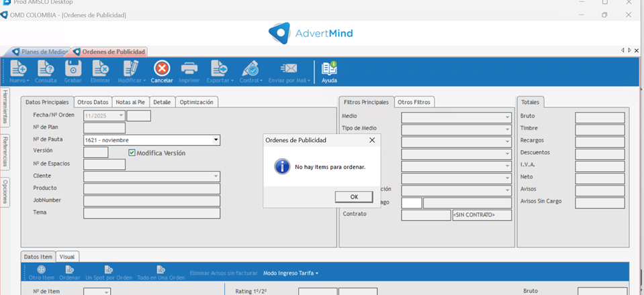Click the Bruto total field in Totales

click(x=600, y=118)
